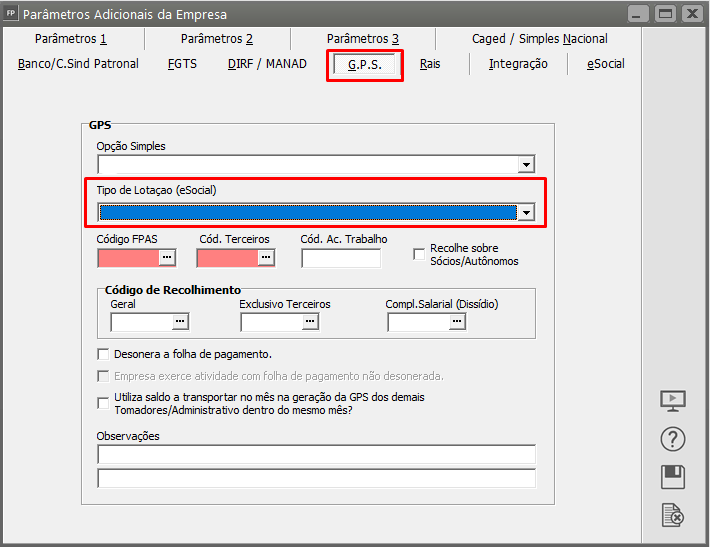Viewport: 710px width, 547px height.
Task: Expand the Tipo de Lotação (eSocial) dropdown
Action: [x=526, y=212]
